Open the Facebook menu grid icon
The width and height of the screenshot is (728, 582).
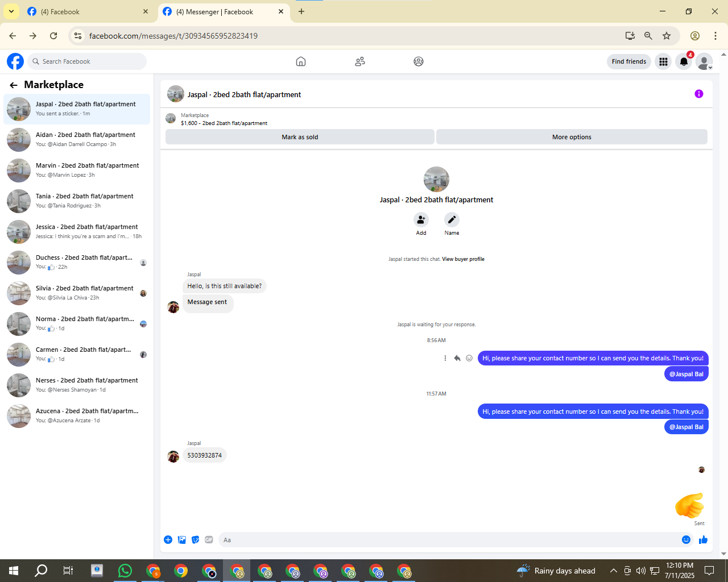(663, 61)
